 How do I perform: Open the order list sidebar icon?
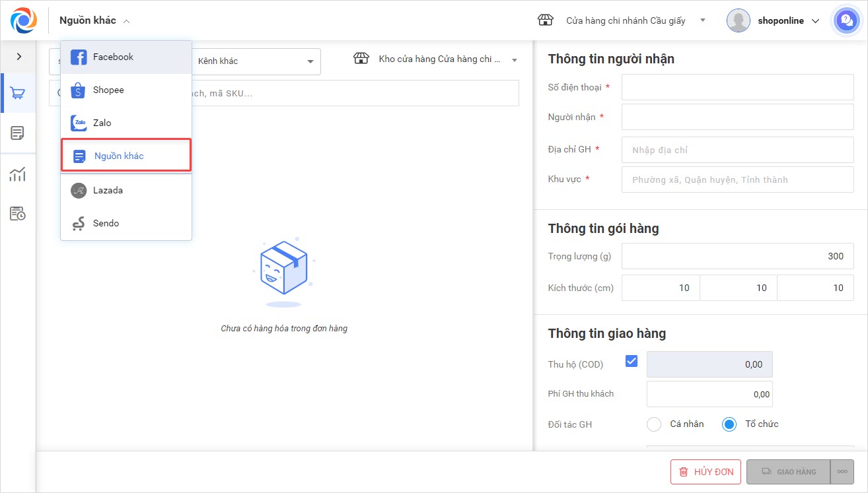click(18, 133)
